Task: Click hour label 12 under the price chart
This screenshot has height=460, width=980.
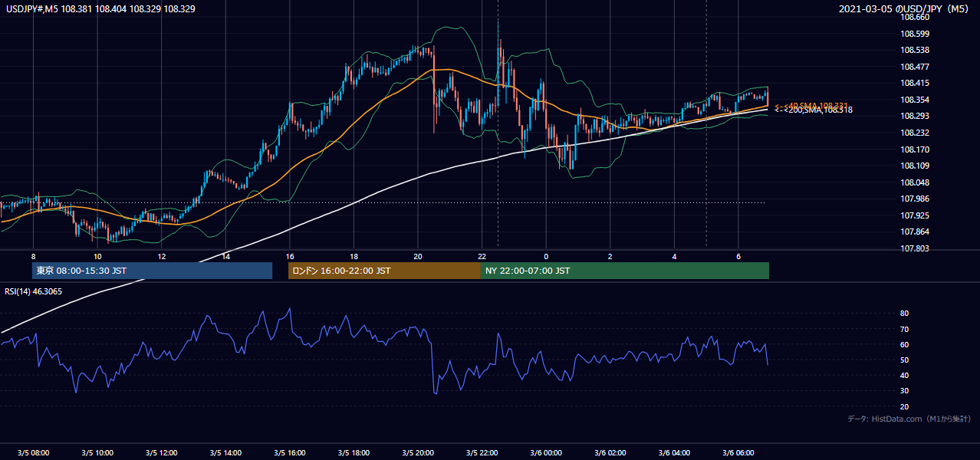Action: pyautogui.click(x=161, y=256)
